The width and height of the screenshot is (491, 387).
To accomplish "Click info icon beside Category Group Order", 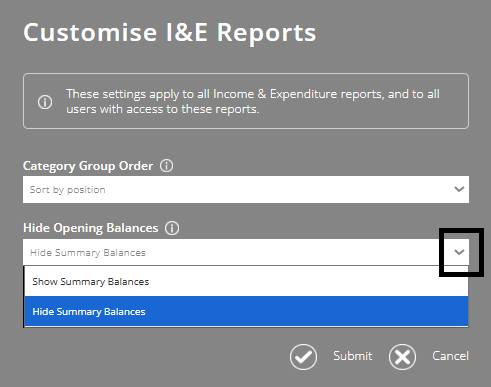I will coord(166,166).
